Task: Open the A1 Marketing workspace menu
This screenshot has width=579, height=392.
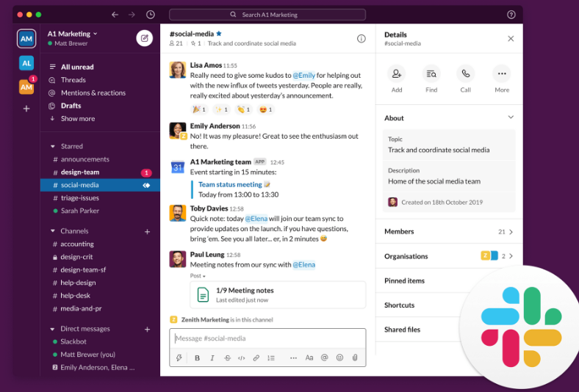Action: (x=72, y=34)
